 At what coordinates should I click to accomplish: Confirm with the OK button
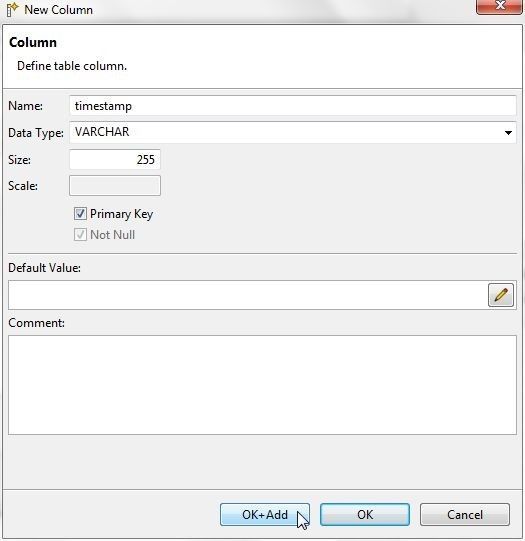365,514
